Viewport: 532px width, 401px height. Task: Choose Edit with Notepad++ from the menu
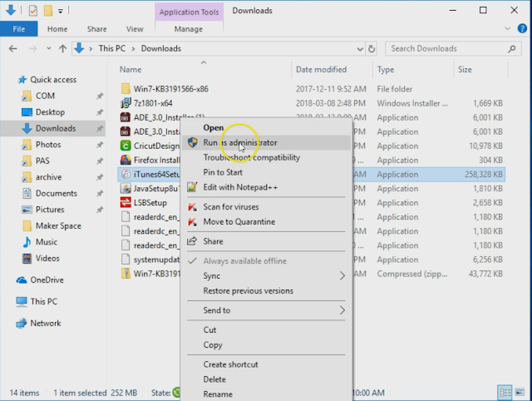(240, 187)
